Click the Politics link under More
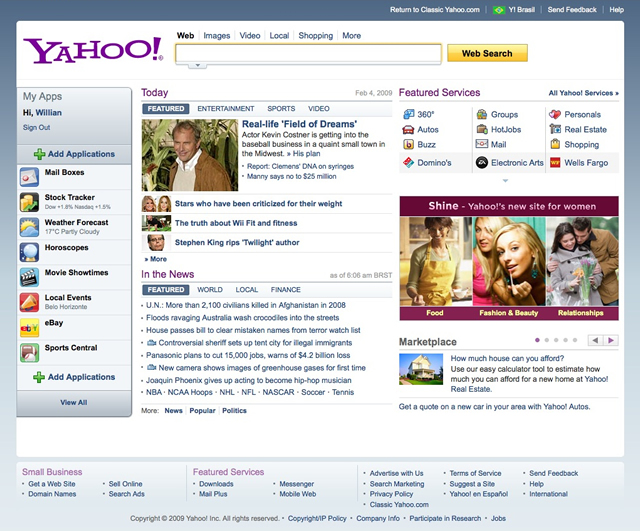 pos(234,411)
